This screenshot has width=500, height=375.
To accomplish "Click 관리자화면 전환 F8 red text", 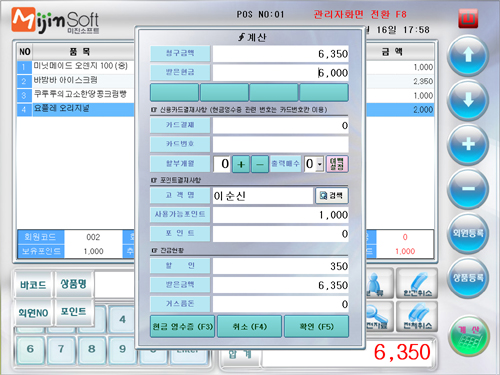I will [360, 14].
